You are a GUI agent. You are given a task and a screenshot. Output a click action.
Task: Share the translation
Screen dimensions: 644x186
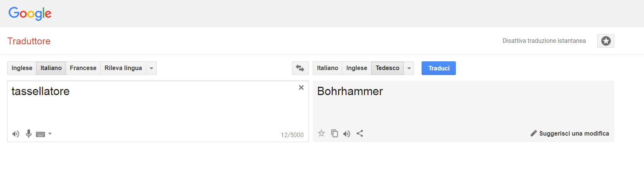point(360,133)
